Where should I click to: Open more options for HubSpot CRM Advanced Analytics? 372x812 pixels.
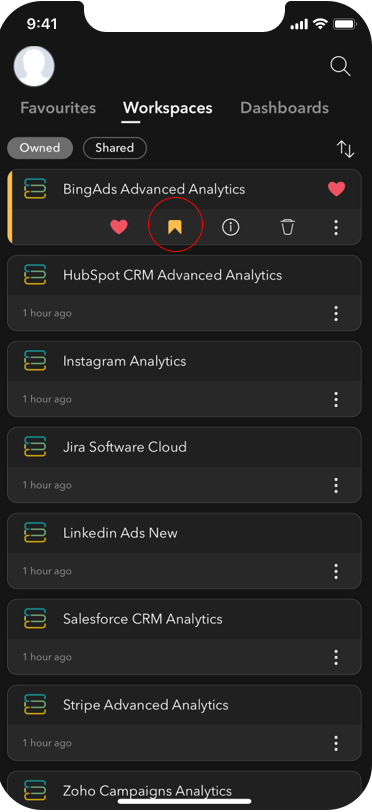click(336, 313)
